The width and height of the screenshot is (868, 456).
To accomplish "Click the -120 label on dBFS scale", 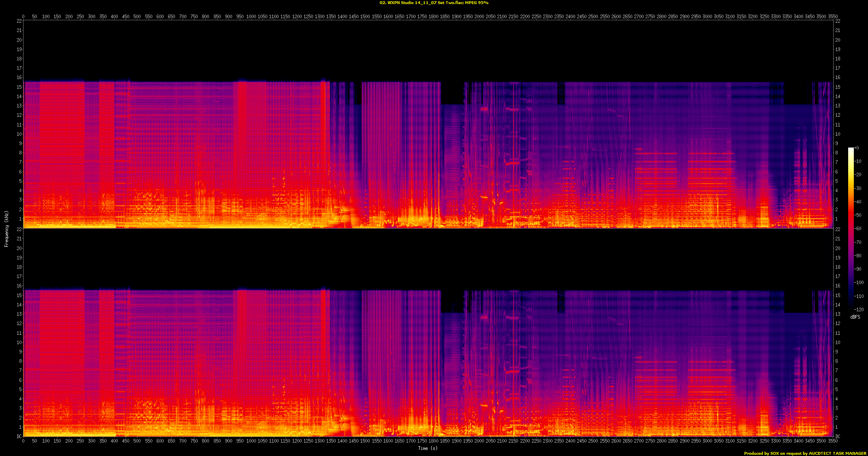I will (x=859, y=309).
